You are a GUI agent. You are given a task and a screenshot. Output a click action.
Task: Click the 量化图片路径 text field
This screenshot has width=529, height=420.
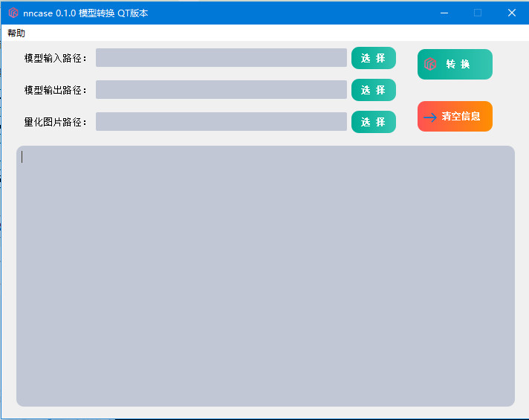click(x=221, y=122)
